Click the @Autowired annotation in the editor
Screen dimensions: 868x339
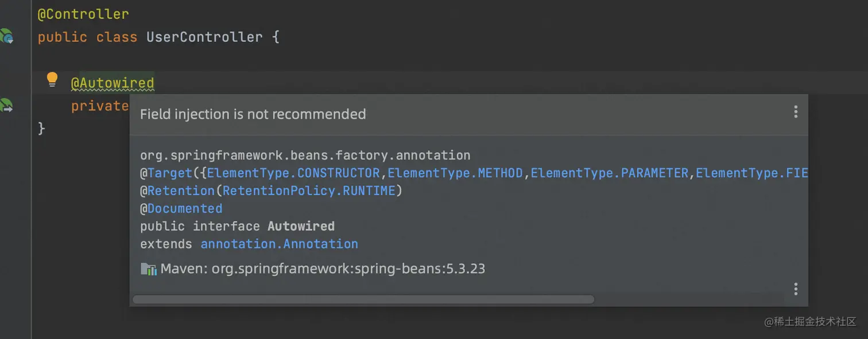pyautogui.click(x=113, y=83)
